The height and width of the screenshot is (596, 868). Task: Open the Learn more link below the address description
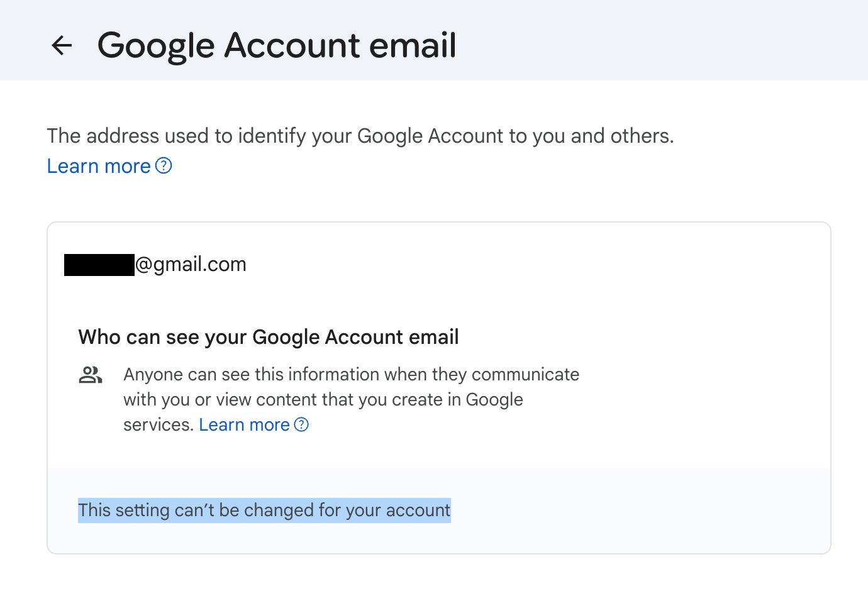tap(99, 166)
